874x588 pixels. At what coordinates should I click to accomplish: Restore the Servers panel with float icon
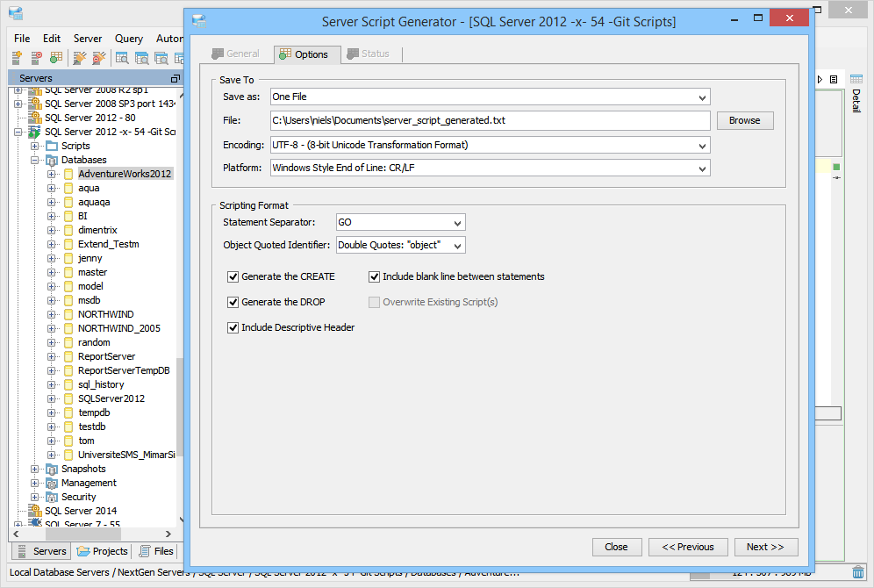(175, 79)
